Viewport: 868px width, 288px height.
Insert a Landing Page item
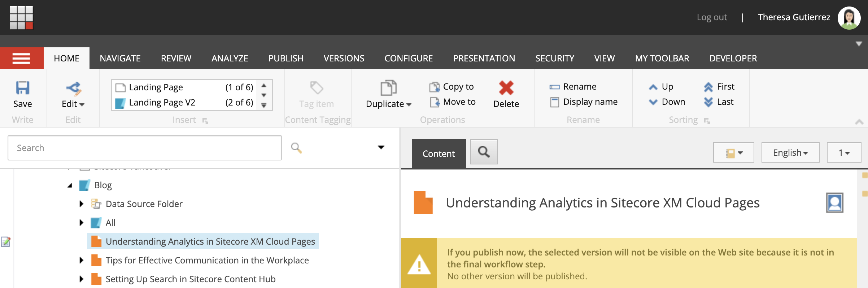(x=184, y=87)
